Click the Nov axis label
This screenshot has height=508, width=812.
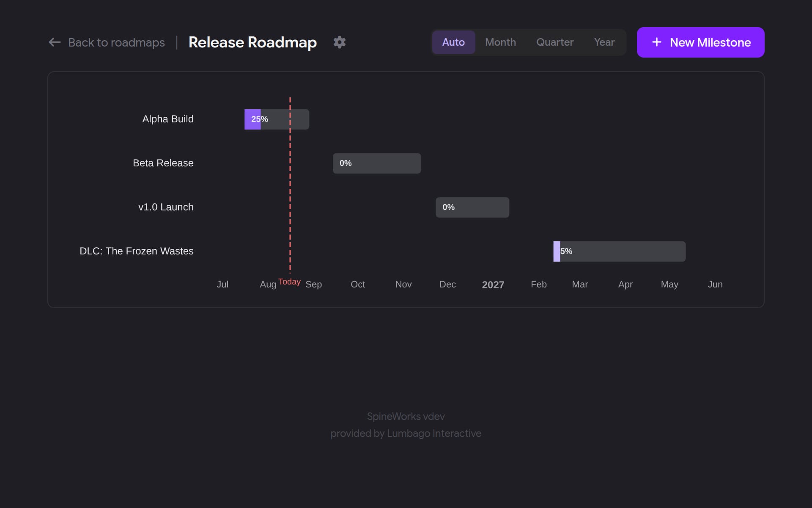click(x=403, y=284)
